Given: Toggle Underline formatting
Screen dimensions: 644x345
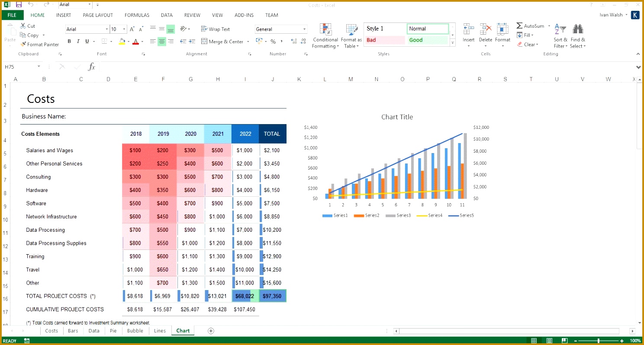Looking at the screenshot, I should click(87, 42).
